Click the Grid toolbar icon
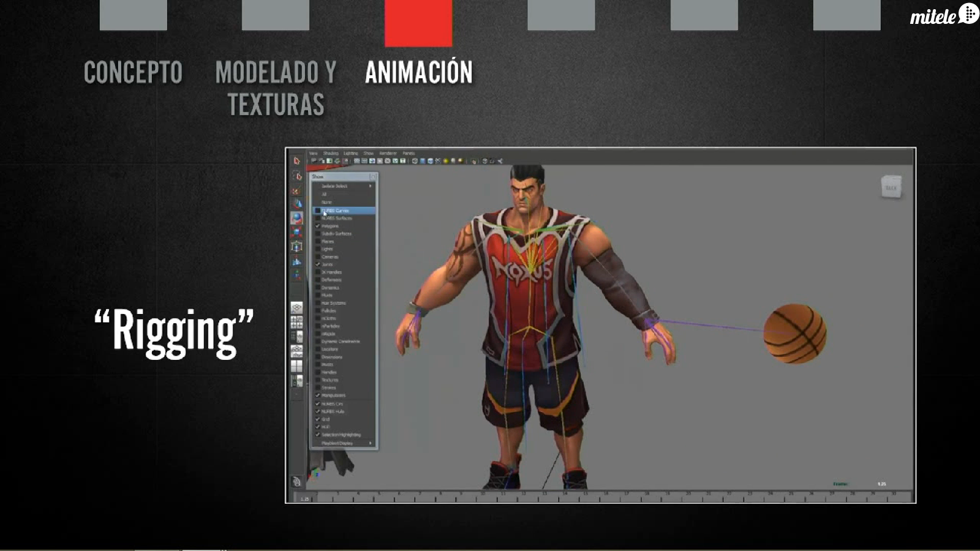The image size is (980, 551). pos(356,161)
